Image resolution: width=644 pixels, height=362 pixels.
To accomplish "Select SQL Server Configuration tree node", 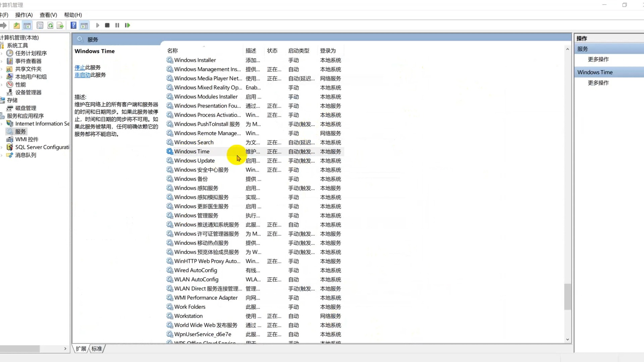I will 42,147.
